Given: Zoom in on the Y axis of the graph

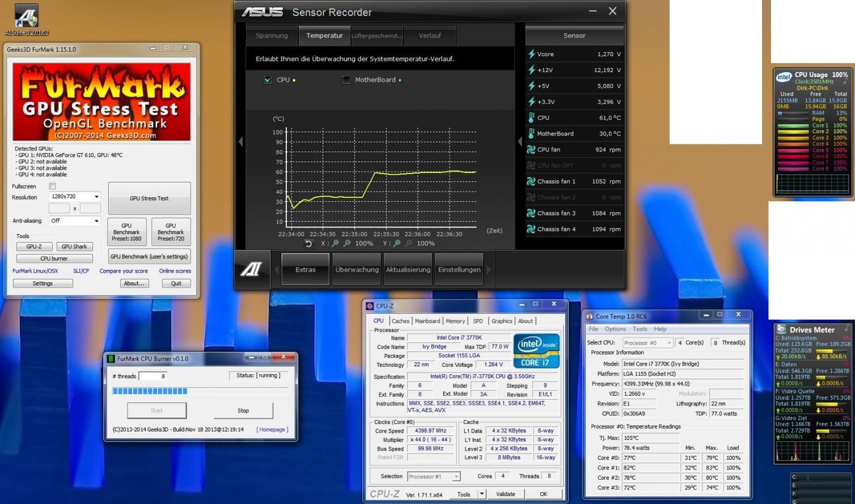Looking at the screenshot, I should coord(397,243).
